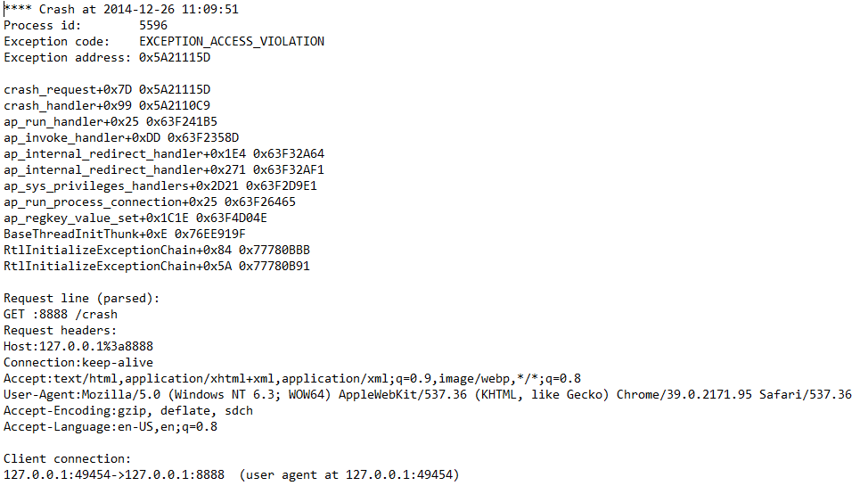Viewport: 868px width, 494px height.
Task: Click the ap_run_handler+0x25 stack frame
Action: pyautogui.click(x=111, y=122)
